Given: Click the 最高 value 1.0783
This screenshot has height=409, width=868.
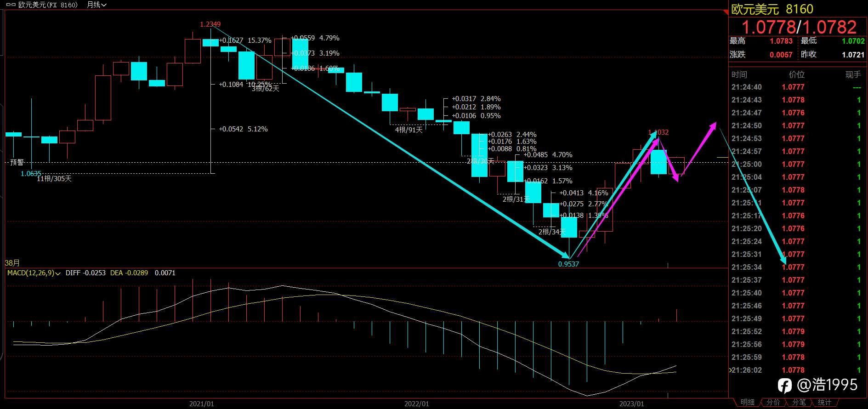Looking at the screenshot, I should coord(781,41).
